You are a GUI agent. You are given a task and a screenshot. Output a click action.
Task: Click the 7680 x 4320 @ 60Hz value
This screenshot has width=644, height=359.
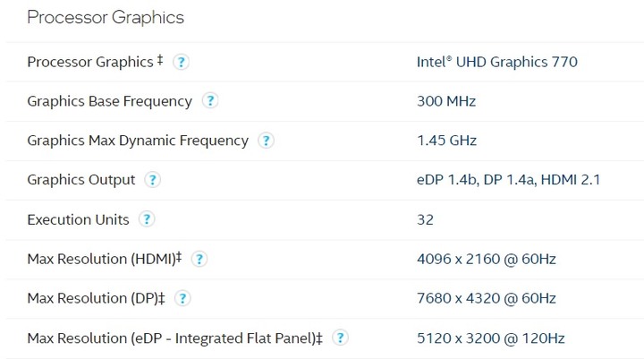pyautogui.click(x=487, y=298)
